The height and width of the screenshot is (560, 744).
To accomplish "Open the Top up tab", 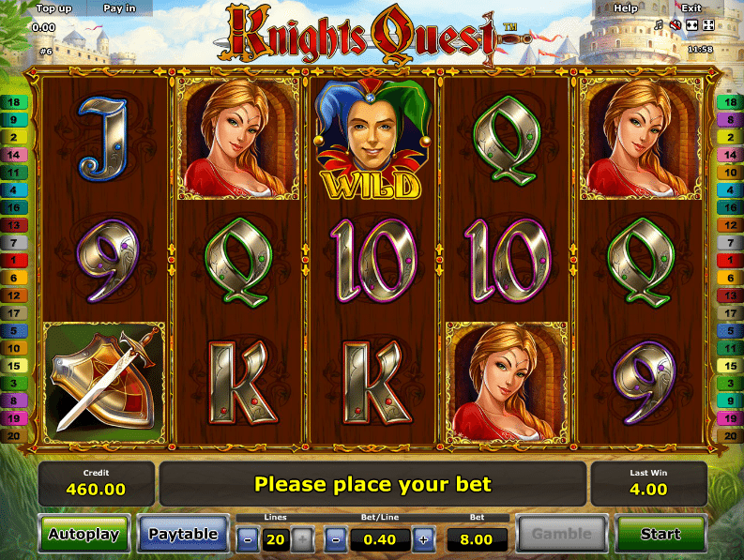I will pos(53,8).
